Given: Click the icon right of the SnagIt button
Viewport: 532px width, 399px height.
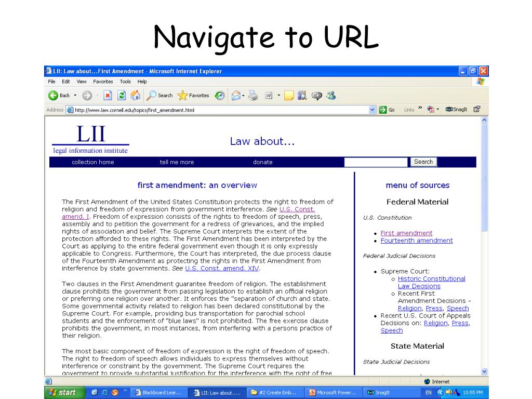Looking at the screenshot, I should click(477, 109).
